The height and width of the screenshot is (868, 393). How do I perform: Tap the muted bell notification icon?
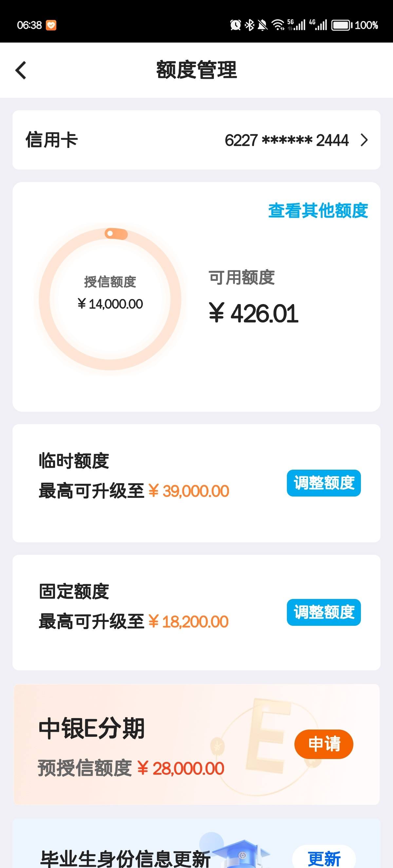click(x=262, y=25)
